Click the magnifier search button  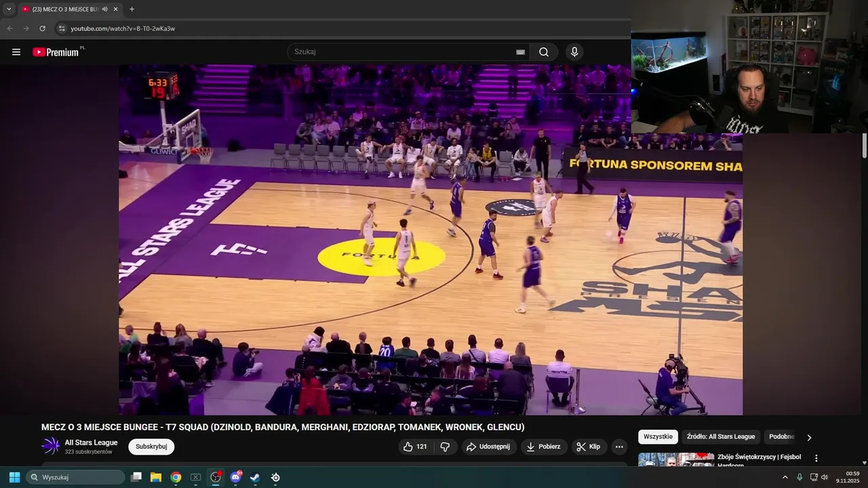tap(544, 52)
